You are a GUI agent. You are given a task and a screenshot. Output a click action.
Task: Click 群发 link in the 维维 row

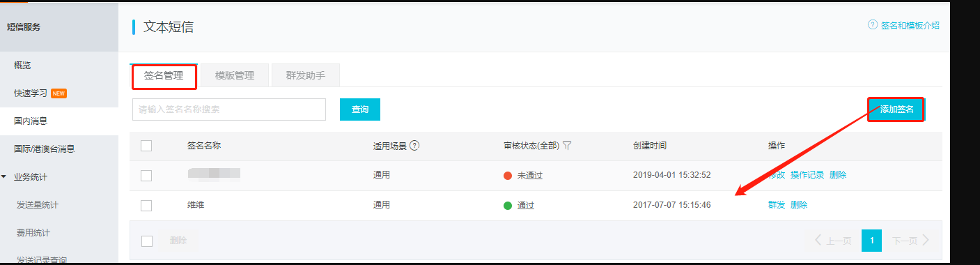(x=777, y=206)
